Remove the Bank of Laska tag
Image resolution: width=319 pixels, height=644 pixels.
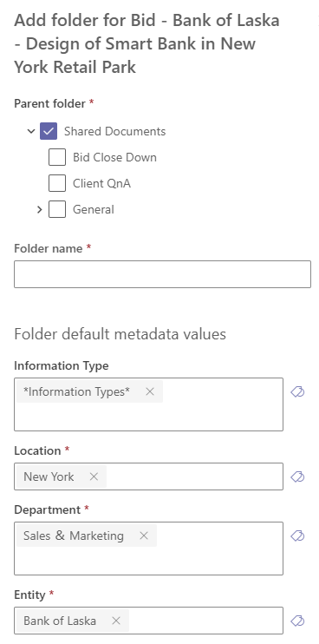point(116,621)
